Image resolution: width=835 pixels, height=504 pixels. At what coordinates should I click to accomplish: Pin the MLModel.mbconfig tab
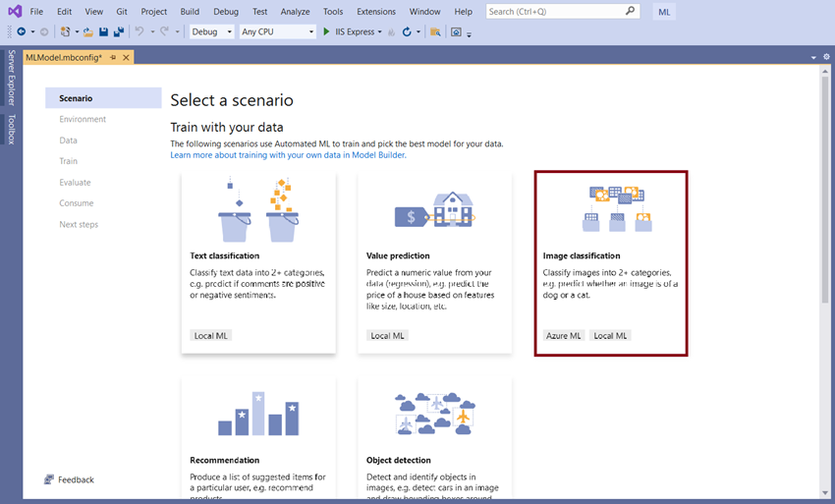[113, 58]
